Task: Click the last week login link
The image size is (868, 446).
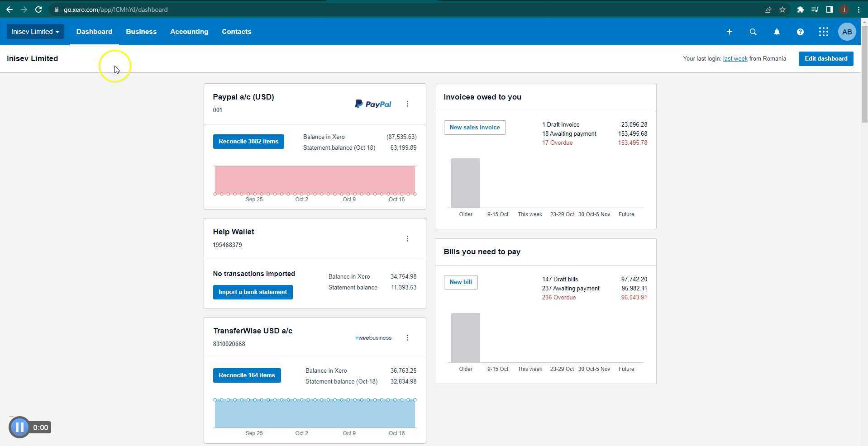Action: point(735,59)
